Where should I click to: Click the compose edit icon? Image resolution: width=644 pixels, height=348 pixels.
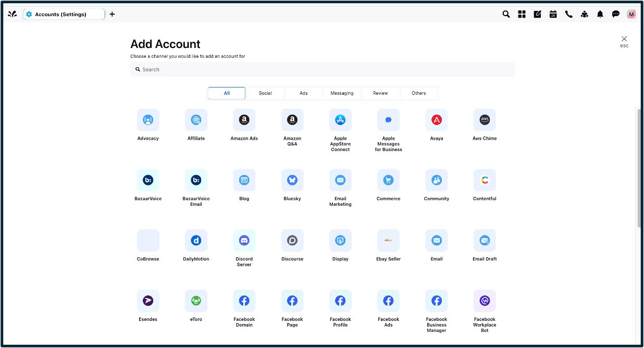pyautogui.click(x=537, y=14)
